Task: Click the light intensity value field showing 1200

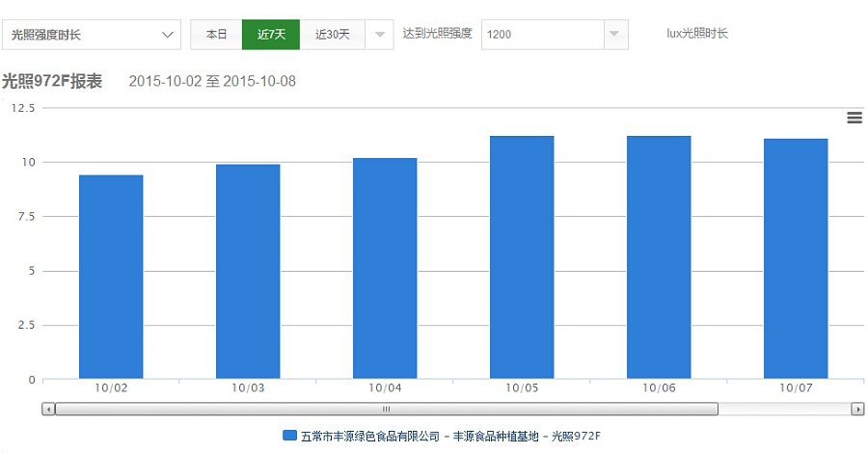Action: pyautogui.click(x=540, y=35)
